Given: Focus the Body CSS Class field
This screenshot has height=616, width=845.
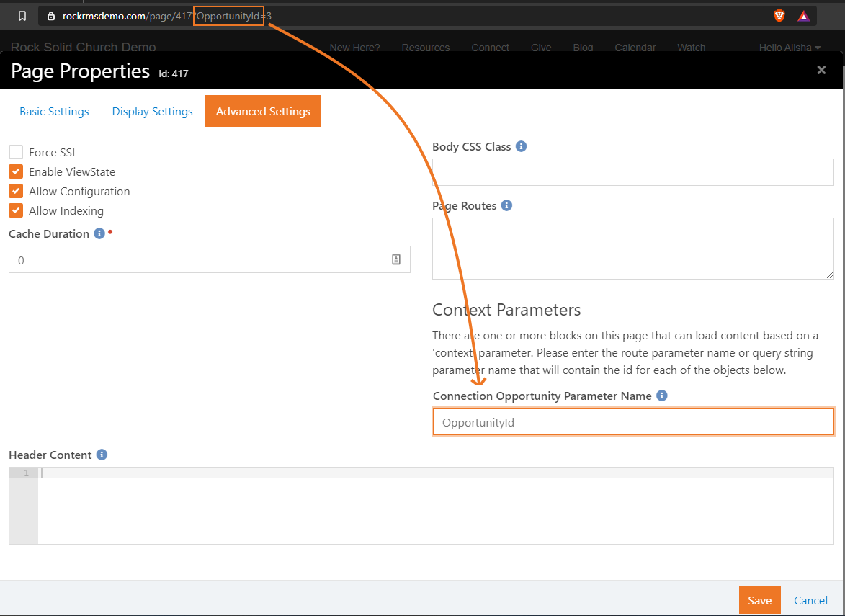Looking at the screenshot, I should click(x=632, y=172).
